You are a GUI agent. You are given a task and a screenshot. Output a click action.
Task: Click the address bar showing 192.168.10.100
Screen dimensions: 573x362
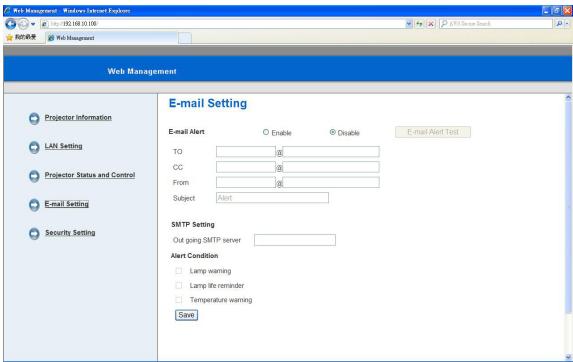pyautogui.click(x=227, y=24)
